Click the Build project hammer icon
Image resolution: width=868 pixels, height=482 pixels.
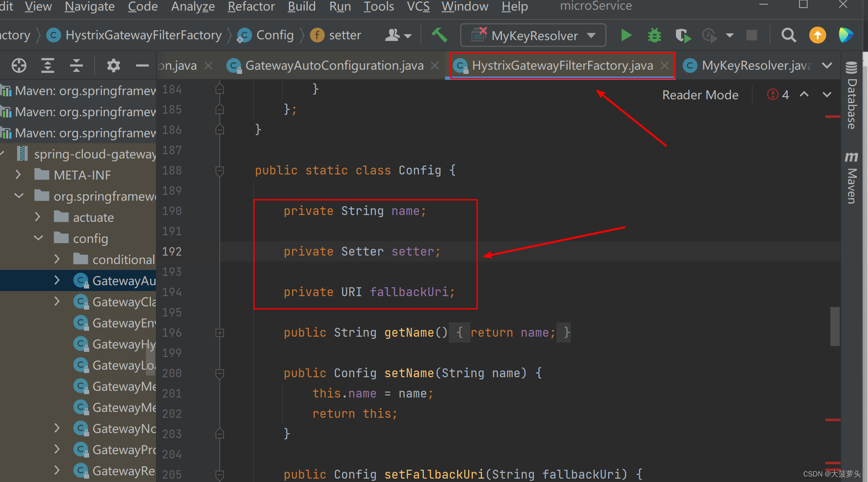pos(439,35)
